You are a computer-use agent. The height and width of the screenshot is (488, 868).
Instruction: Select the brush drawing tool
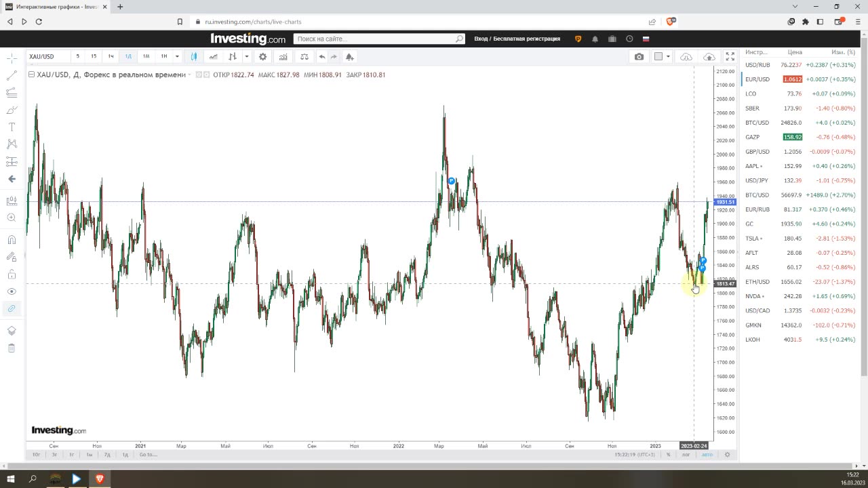(12, 110)
